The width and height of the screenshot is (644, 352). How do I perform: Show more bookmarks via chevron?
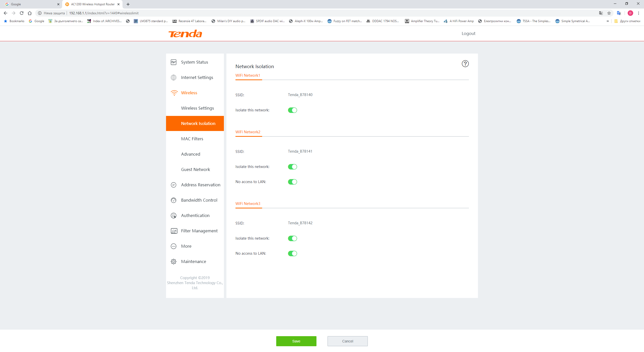[608, 21]
